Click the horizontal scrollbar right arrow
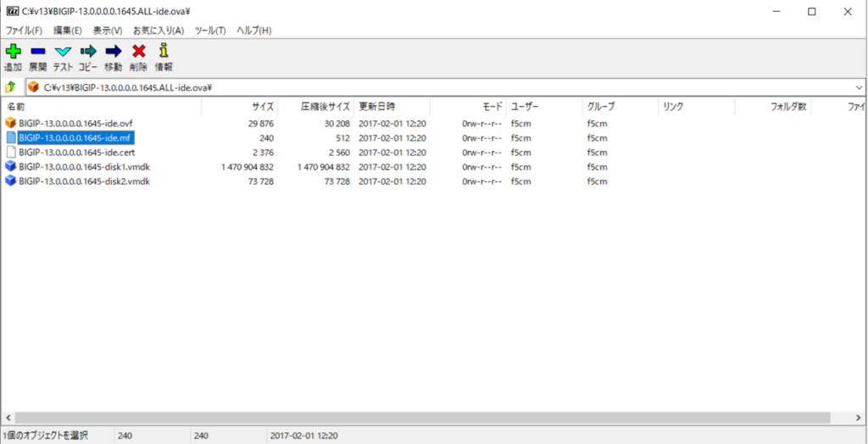 [860, 418]
